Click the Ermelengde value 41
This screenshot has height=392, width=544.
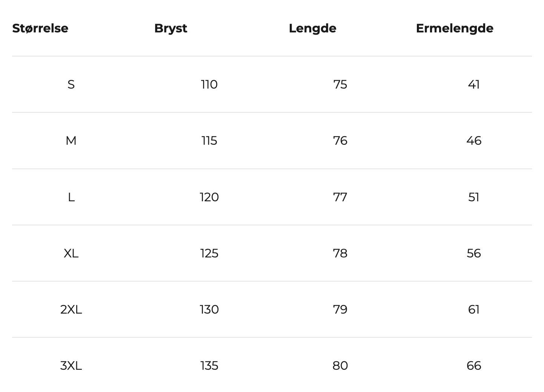pos(473,84)
